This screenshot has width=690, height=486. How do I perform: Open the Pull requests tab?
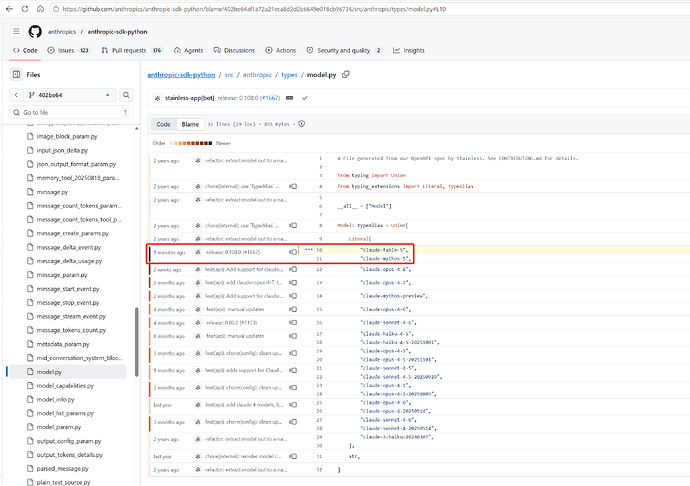tap(132, 50)
